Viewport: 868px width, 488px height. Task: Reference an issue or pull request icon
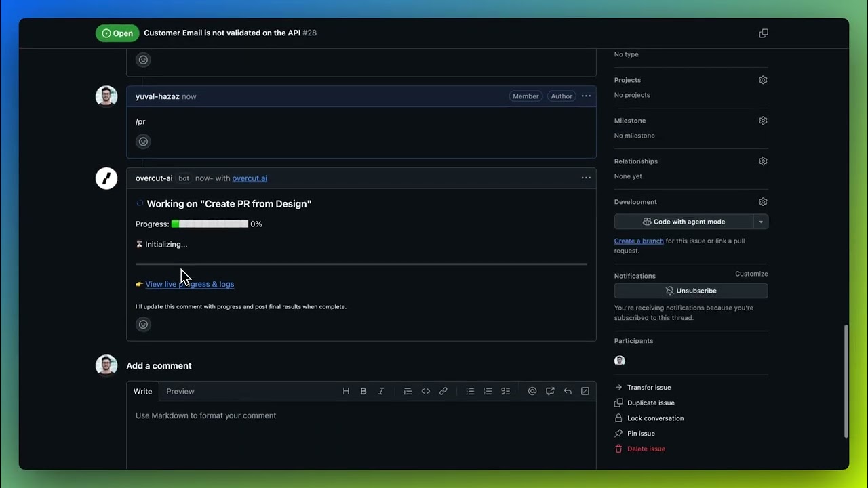(550, 391)
